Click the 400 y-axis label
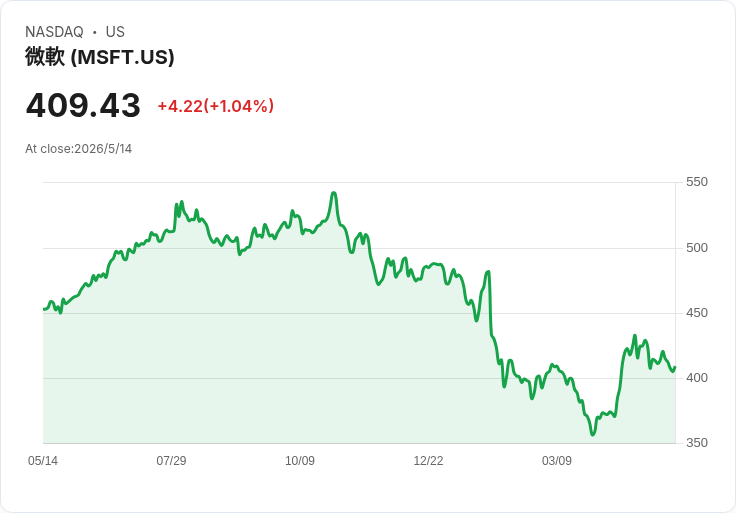This screenshot has width=736, height=513. tap(697, 378)
